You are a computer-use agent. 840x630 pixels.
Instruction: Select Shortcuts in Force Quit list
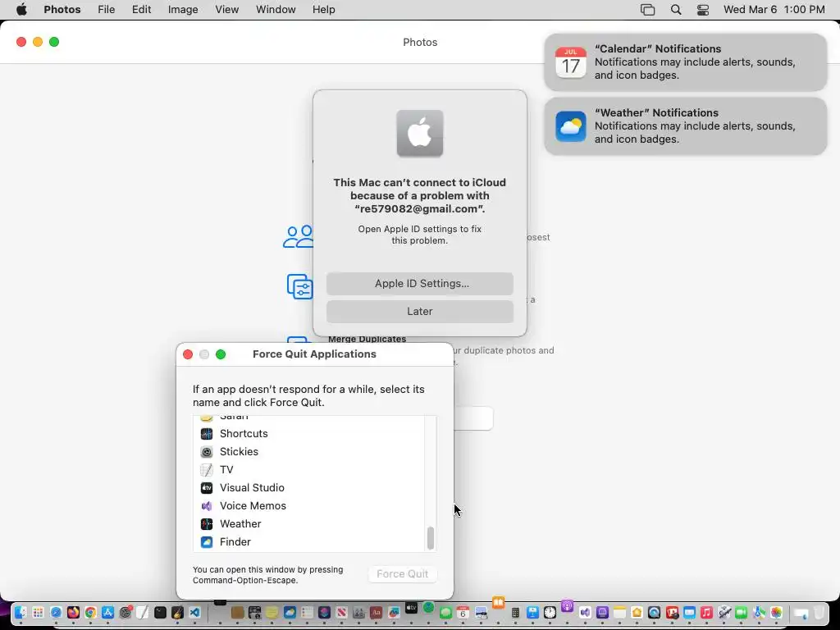[x=309, y=433]
